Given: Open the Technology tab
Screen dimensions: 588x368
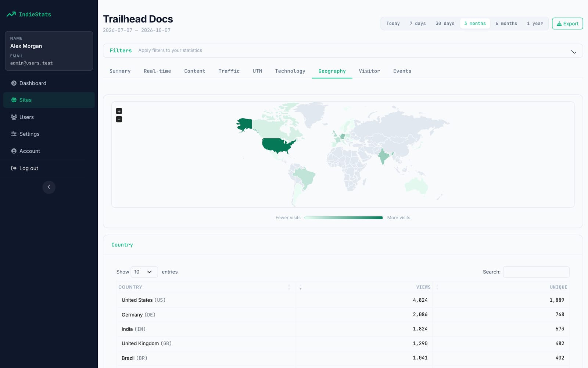Looking at the screenshot, I should coord(290,71).
